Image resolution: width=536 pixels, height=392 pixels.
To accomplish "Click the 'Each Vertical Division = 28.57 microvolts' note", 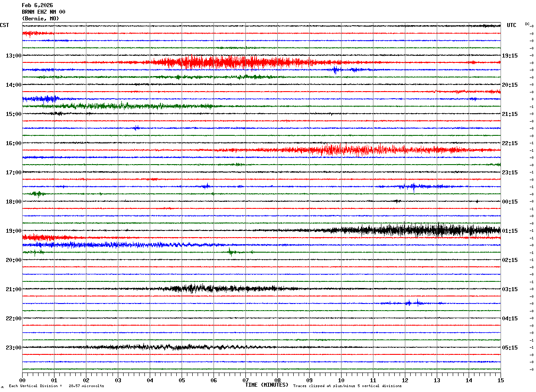I will pyautogui.click(x=56, y=386).
